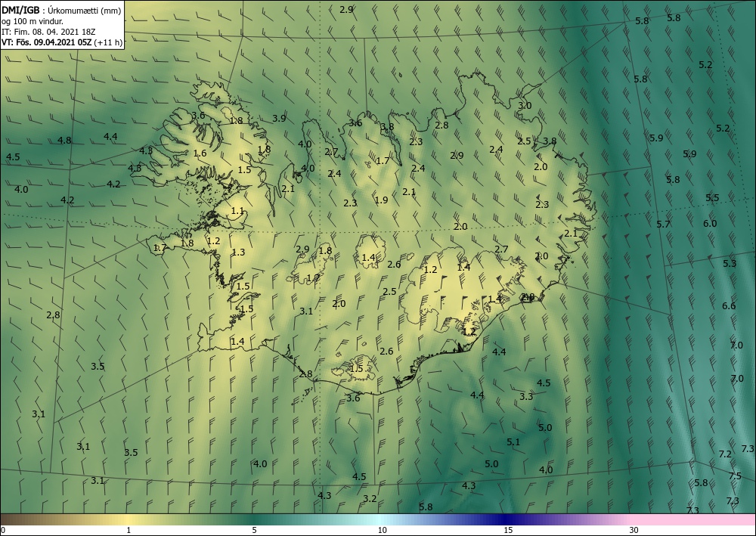Image resolution: width=756 pixels, height=536 pixels.
Task: Click the title line 'DMI/IGB : Úrkomumætti (mm)'
Action: [x=60, y=11]
